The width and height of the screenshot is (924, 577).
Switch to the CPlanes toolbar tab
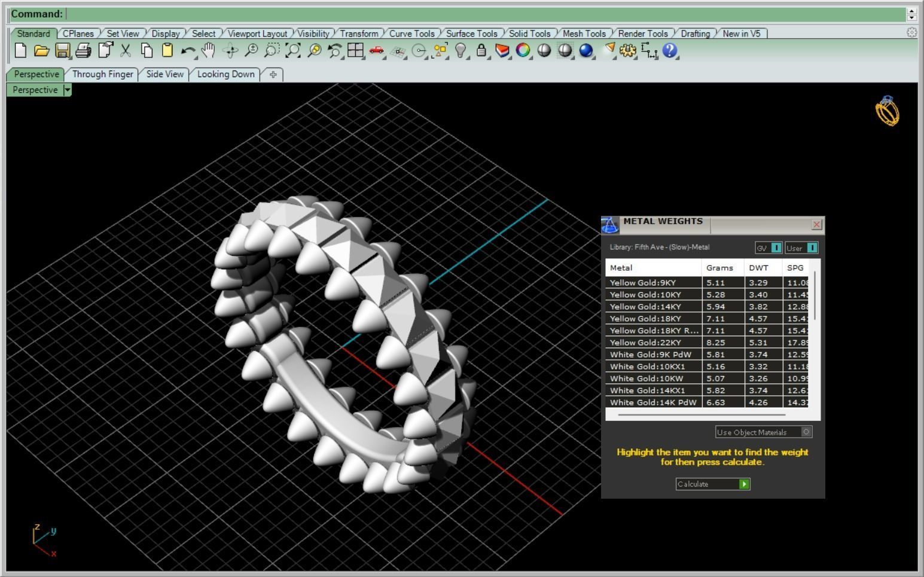pos(78,33)
